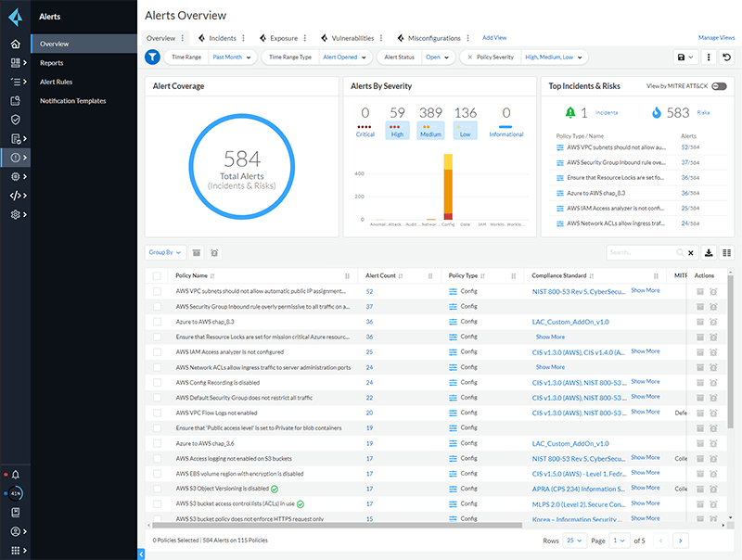Click the Prisma Cloud logo

tap(15, 17)
